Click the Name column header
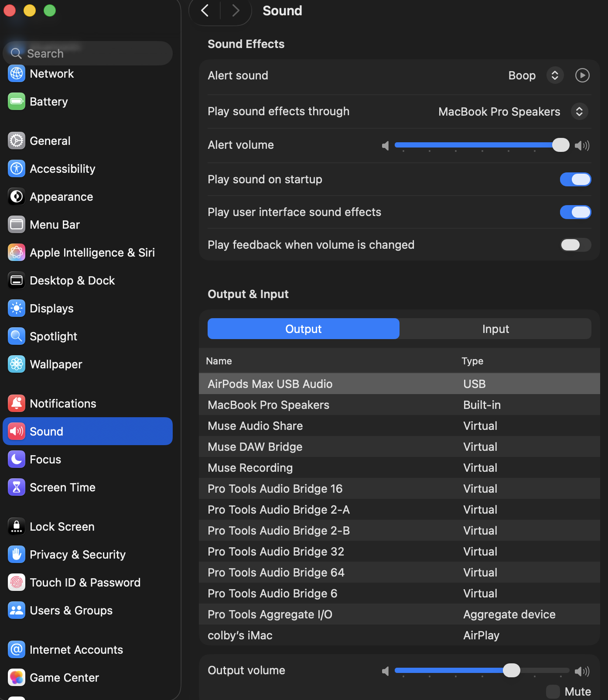Screen dimensions: 608x700 [x=219, y=361]
